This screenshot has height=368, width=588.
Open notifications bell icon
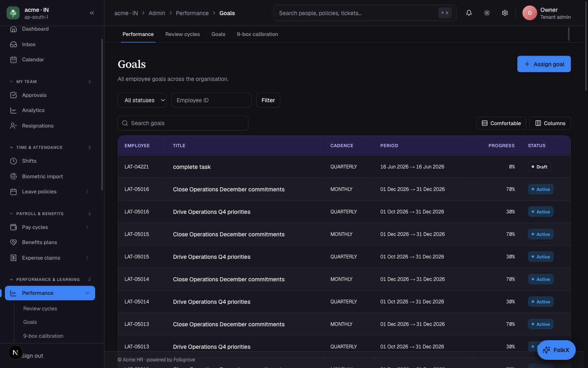(469, 13)
